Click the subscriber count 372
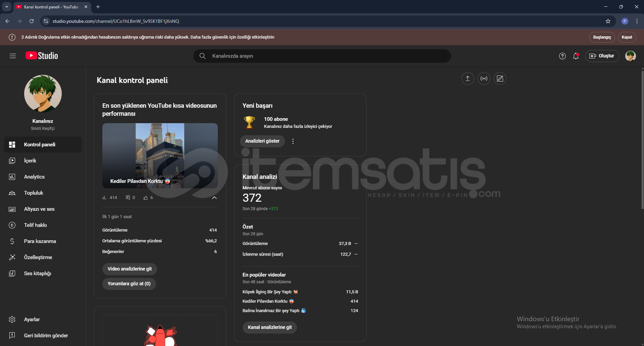The image size is (644, 346). pos(252,198)
